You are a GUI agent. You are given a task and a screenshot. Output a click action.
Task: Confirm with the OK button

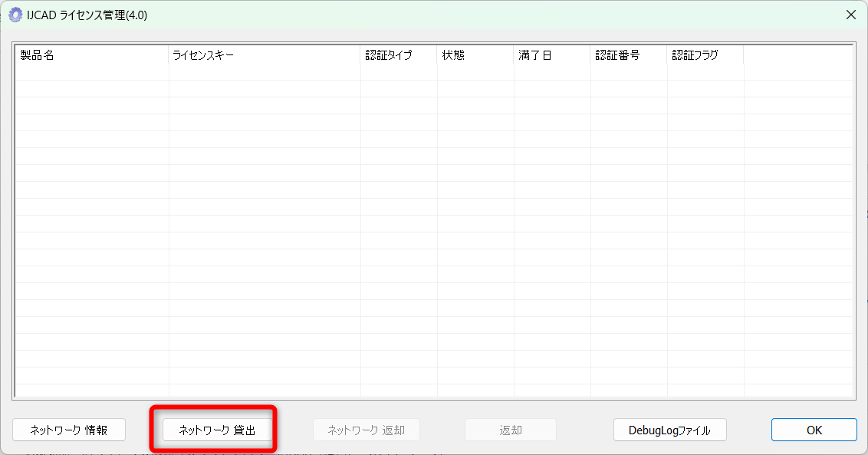(814, 430)
